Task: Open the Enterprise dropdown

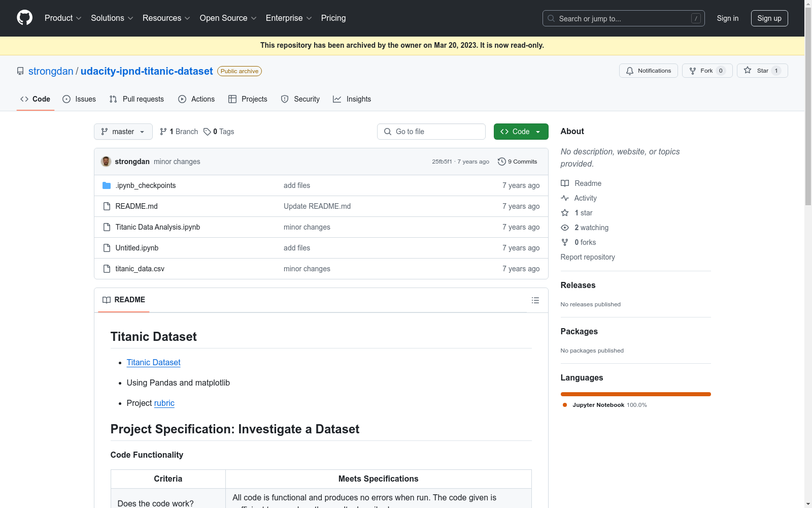Action: coord(289,18)
